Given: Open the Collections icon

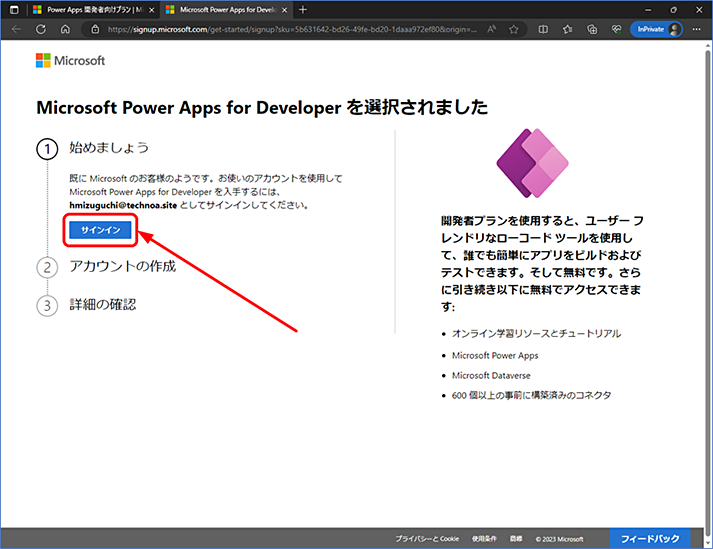Looking at the screenshot, I should (x=592, y=29).
